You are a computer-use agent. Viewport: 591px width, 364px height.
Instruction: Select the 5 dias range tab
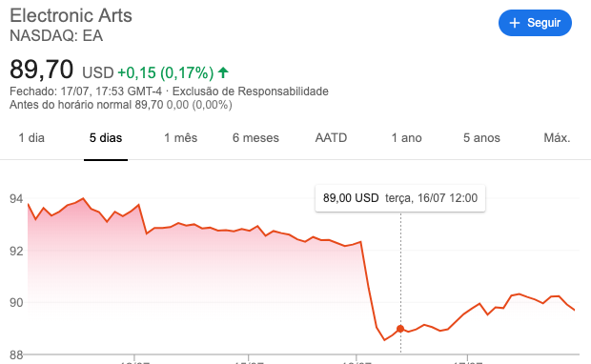[x=106, y=138]
